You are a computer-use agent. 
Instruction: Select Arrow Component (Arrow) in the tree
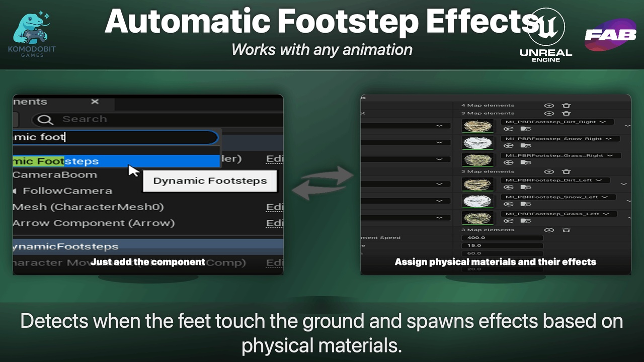click(x=94, y=223)
